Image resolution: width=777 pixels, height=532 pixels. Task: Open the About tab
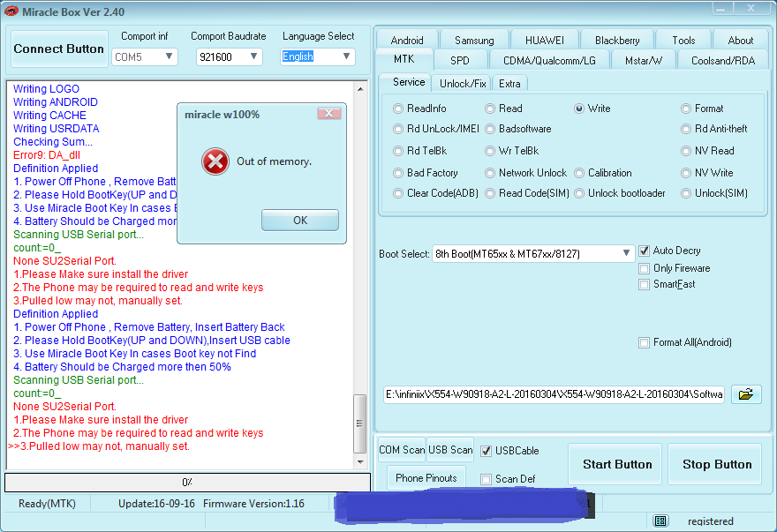(740, 40)
